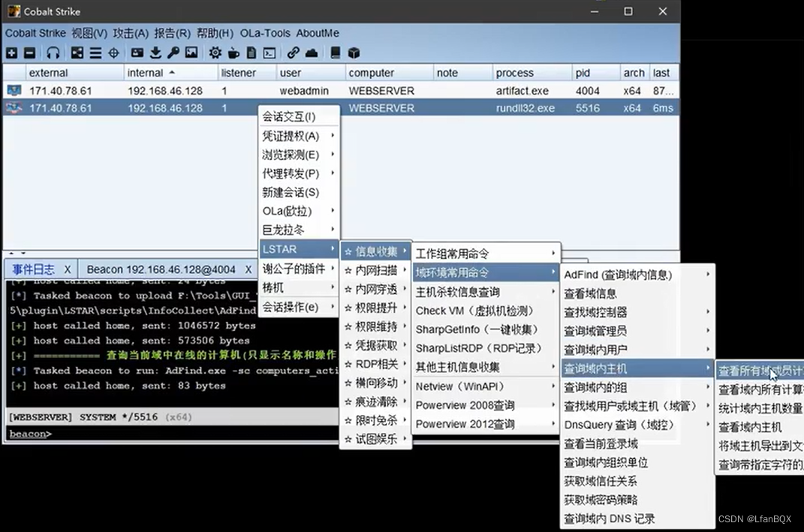Open Downloaded Files via the download icon
Viewport: 804px width, 532px height.
click(x=155, y=53)
